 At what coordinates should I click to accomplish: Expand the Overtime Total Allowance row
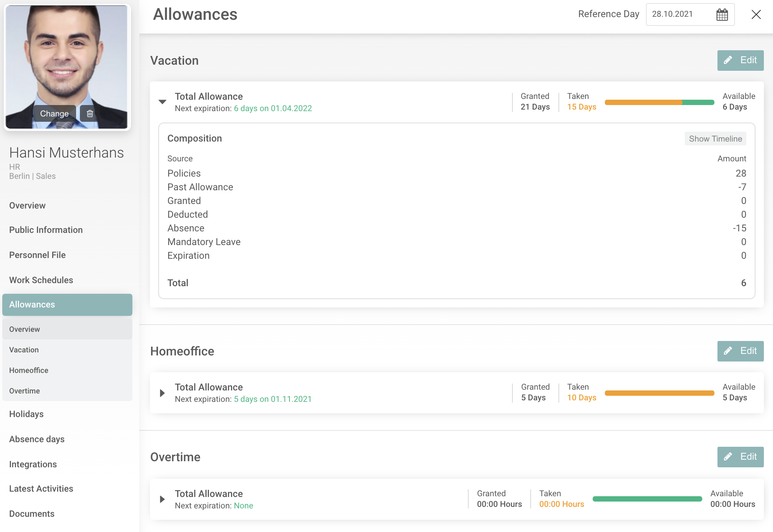pyautogui.click(x=162, y=499)
